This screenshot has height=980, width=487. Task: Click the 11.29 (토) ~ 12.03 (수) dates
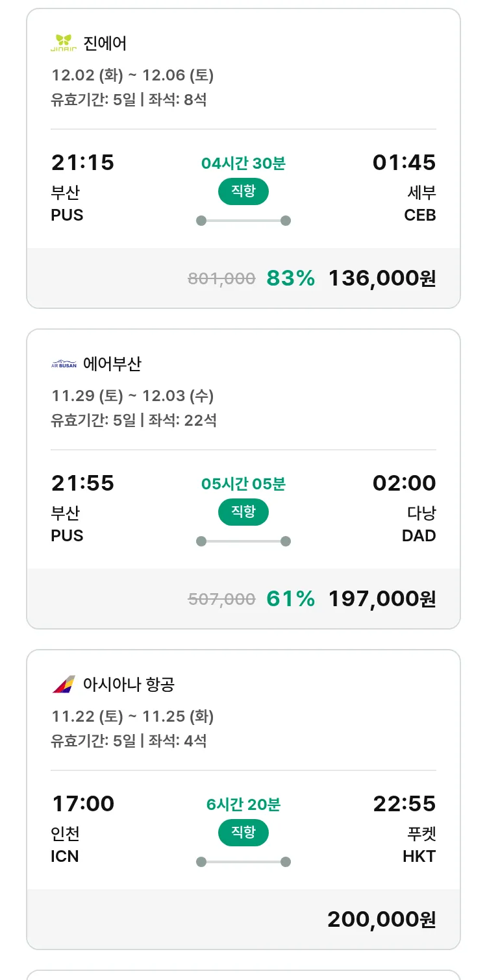coord(132,396)
